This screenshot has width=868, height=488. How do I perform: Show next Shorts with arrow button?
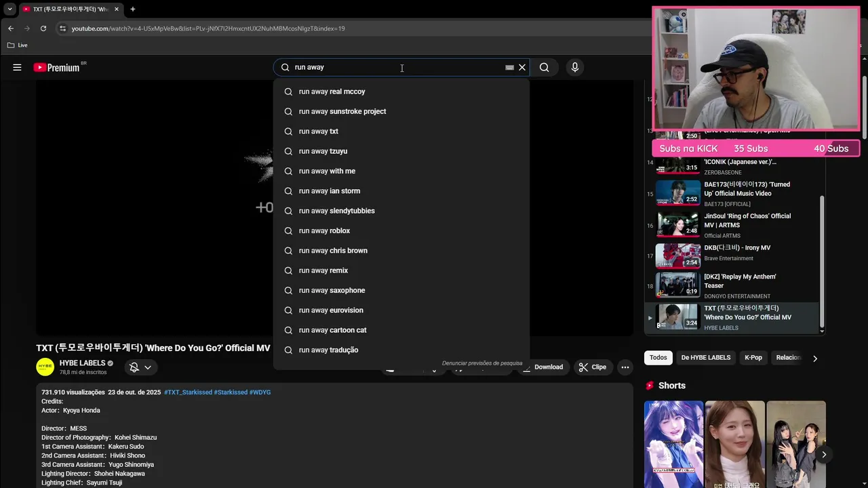point(824,454)
